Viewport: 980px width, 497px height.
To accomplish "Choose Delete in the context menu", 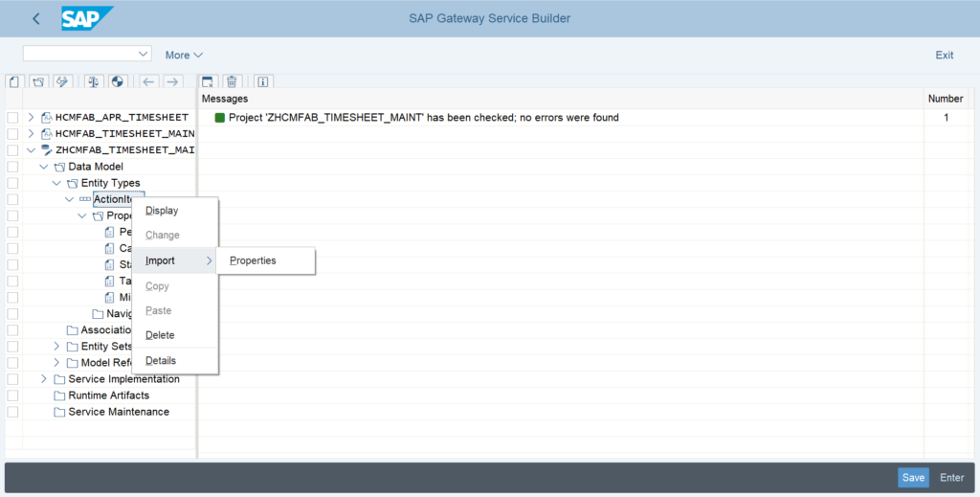I will coord(175,335).
